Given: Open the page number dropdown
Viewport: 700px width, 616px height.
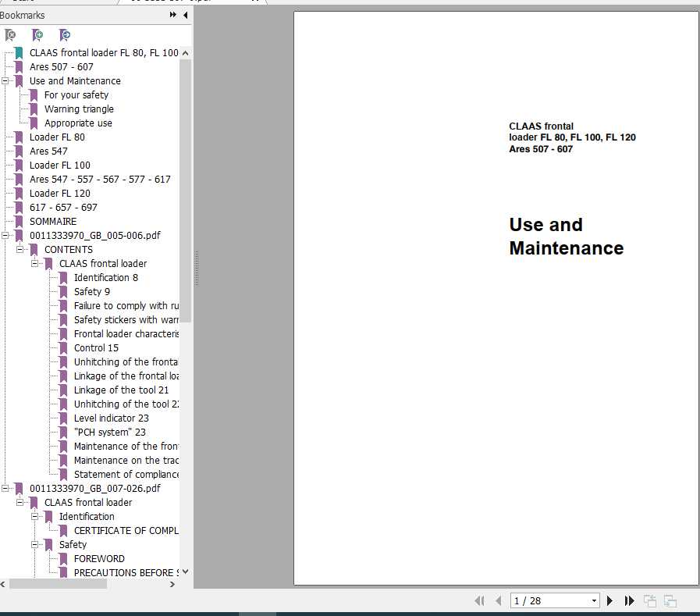Looking at the screenshot, I should pyautogui.click(x=594, y=600).
